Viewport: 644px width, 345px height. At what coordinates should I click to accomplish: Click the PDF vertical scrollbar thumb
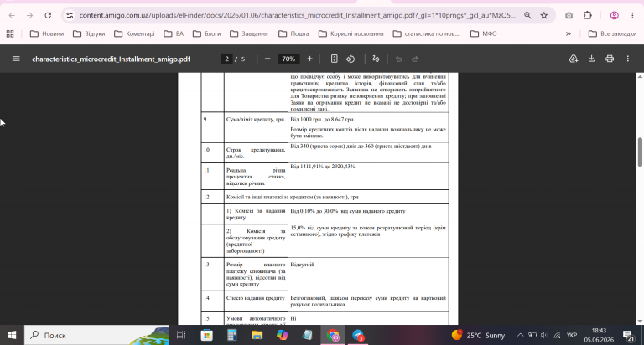(640, 152)
